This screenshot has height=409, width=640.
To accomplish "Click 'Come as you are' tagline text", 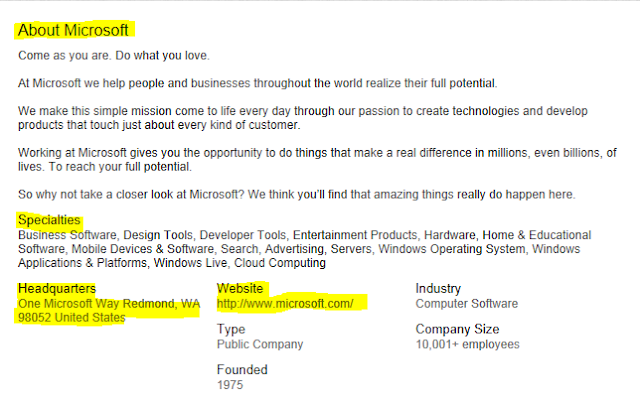I will (x=113, y=56).
